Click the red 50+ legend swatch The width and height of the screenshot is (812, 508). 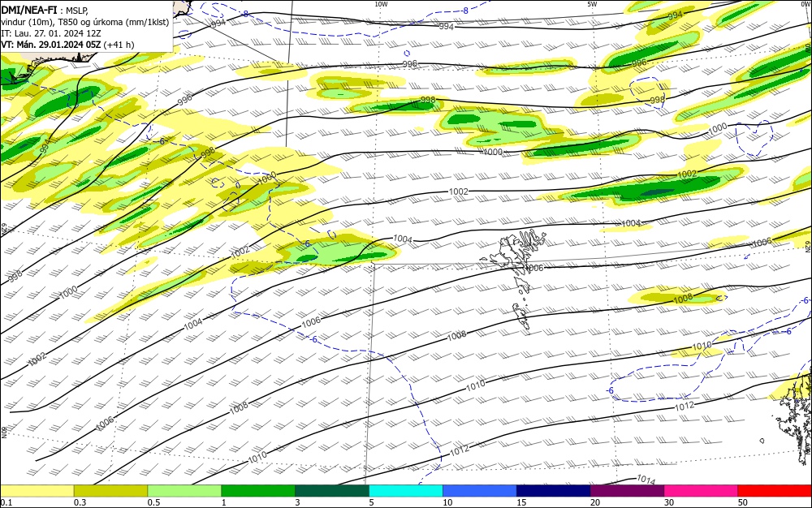click(775, 491)
